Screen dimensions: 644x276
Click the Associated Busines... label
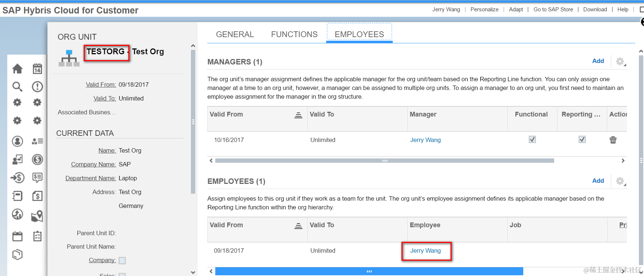coord(87,112)
